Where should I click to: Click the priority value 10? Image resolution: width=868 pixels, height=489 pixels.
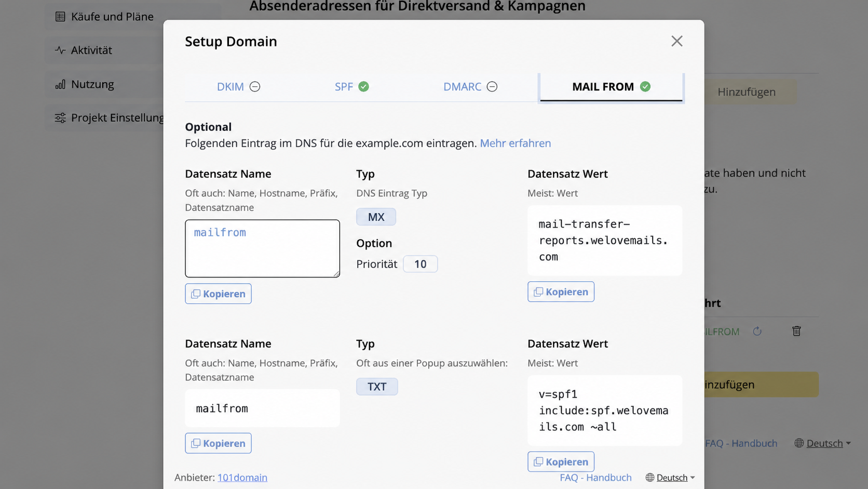tap(421, 264)
